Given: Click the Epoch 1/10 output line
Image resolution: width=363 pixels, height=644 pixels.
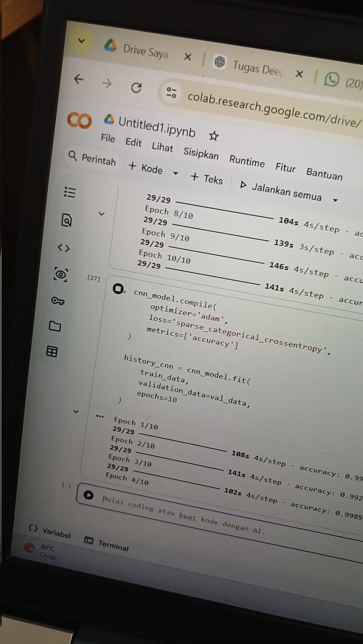Looking at the screenshot, I should click(136, 423).
